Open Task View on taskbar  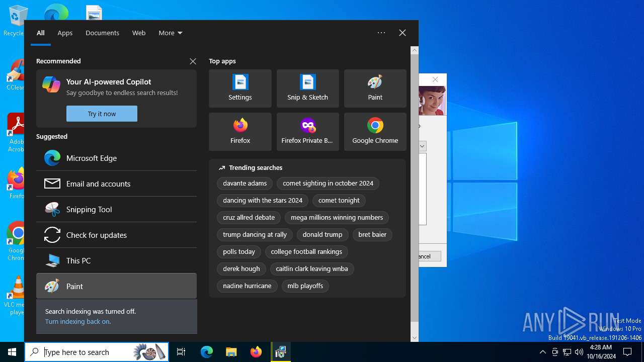click(181, 352)
